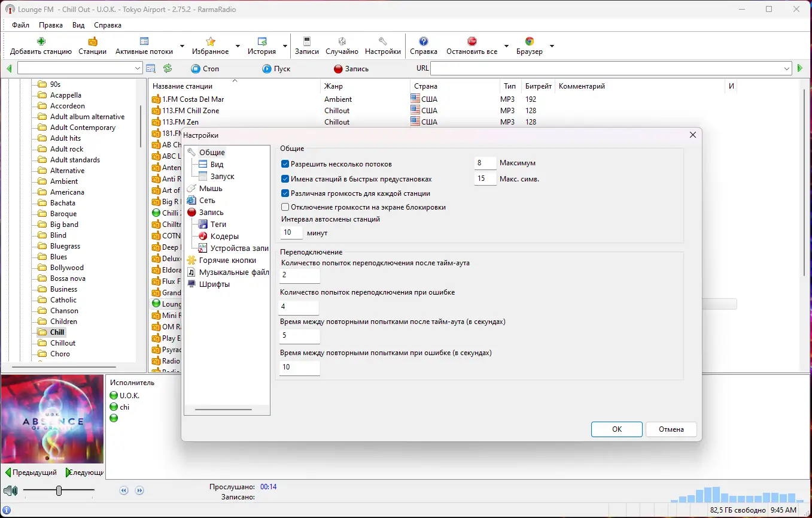This screenshot has height=518, width=812.
Task: Open the URL combo box dropdown
Action: pos(787,69)
